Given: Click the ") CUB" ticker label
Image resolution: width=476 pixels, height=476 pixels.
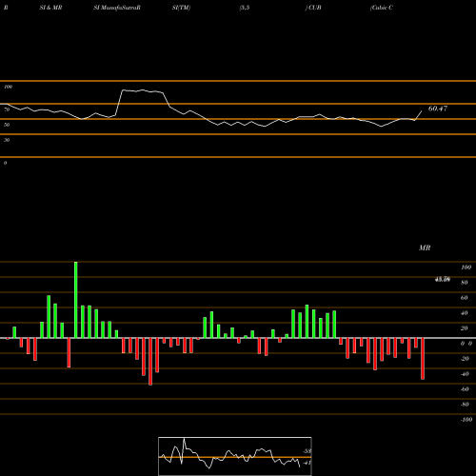Looking at the screenshot, I should click(313, 8).
